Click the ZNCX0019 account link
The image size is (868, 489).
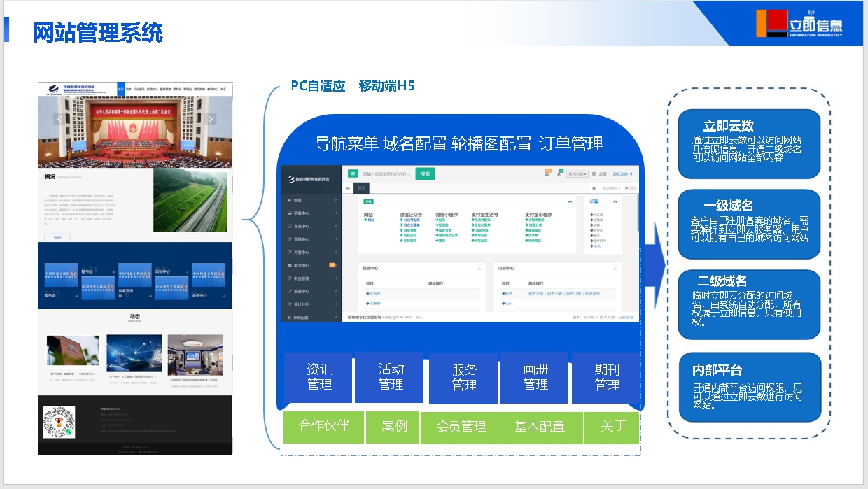[x=622, y=173]
